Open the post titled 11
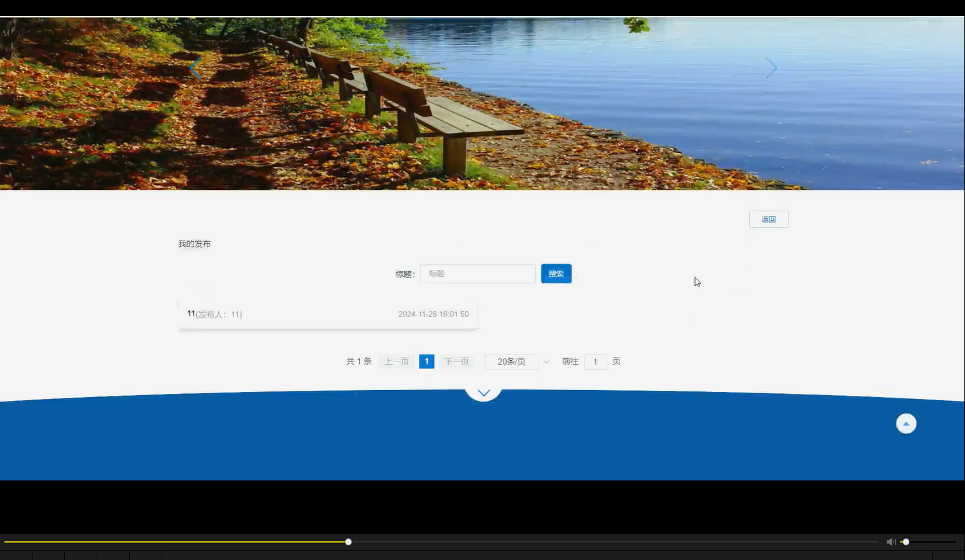965x560 pixels. [x=328, y=314]
